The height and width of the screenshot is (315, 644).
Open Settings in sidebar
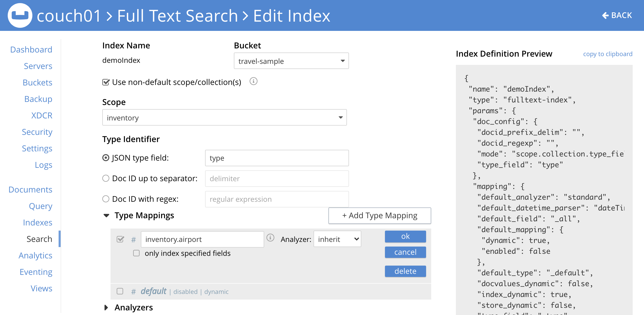coord(37,148)
